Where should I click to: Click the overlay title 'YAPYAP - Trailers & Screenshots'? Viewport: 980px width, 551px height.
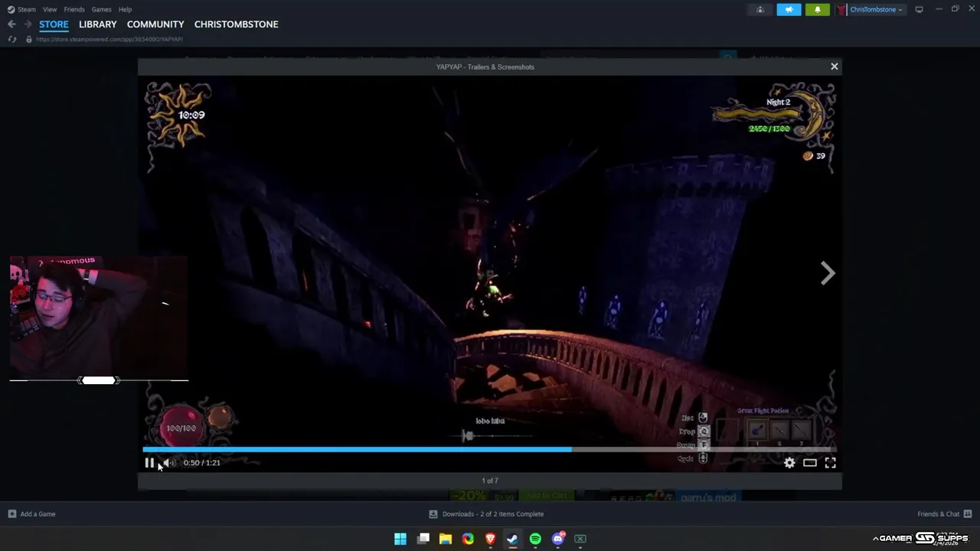click(x=485, y=67)
